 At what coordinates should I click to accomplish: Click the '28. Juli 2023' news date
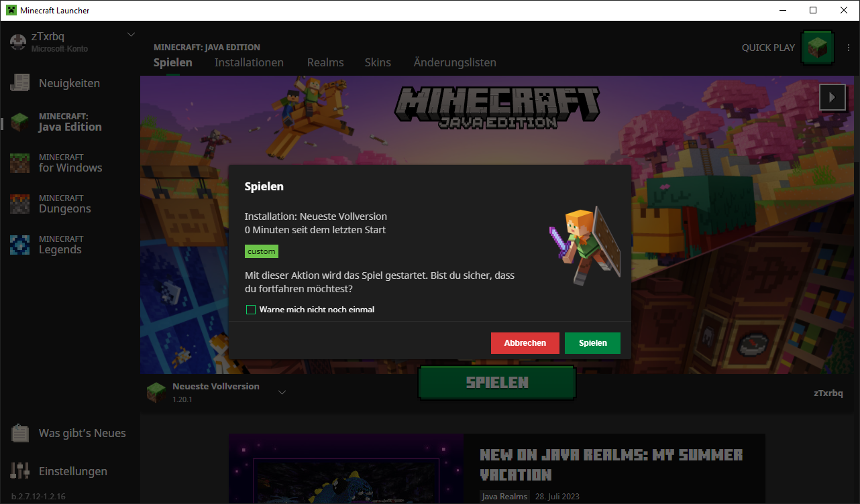click(557, 497)
